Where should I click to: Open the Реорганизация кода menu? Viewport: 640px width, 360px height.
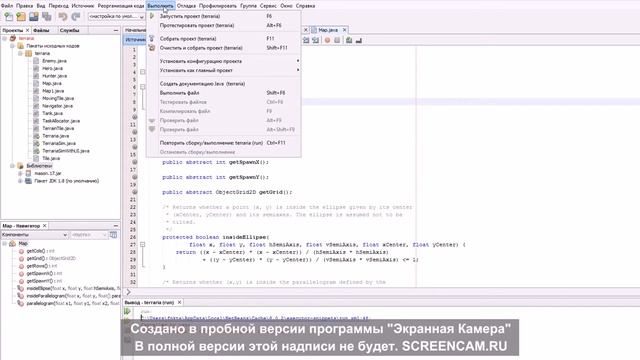pos(121,6)
